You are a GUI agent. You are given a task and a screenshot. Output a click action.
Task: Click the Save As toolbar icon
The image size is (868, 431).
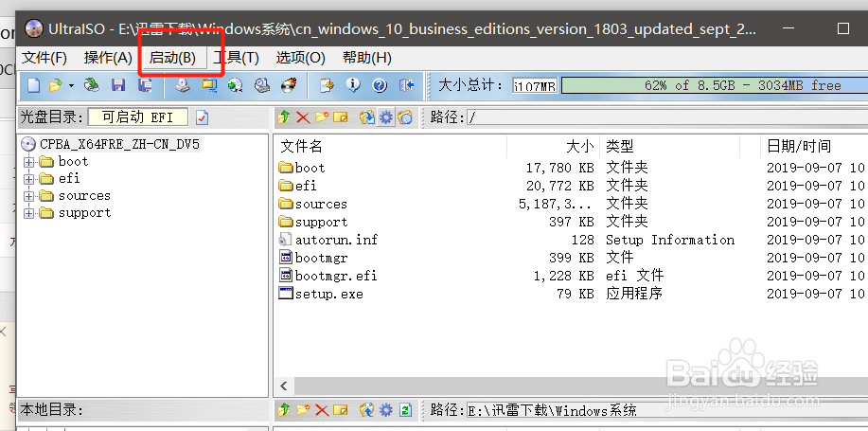tap(145, 85)
